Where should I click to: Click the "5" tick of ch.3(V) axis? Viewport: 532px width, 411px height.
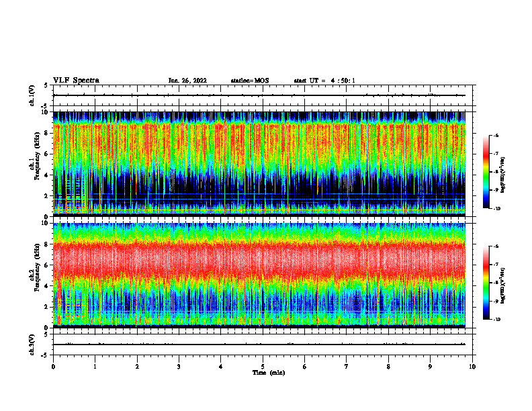46,334
